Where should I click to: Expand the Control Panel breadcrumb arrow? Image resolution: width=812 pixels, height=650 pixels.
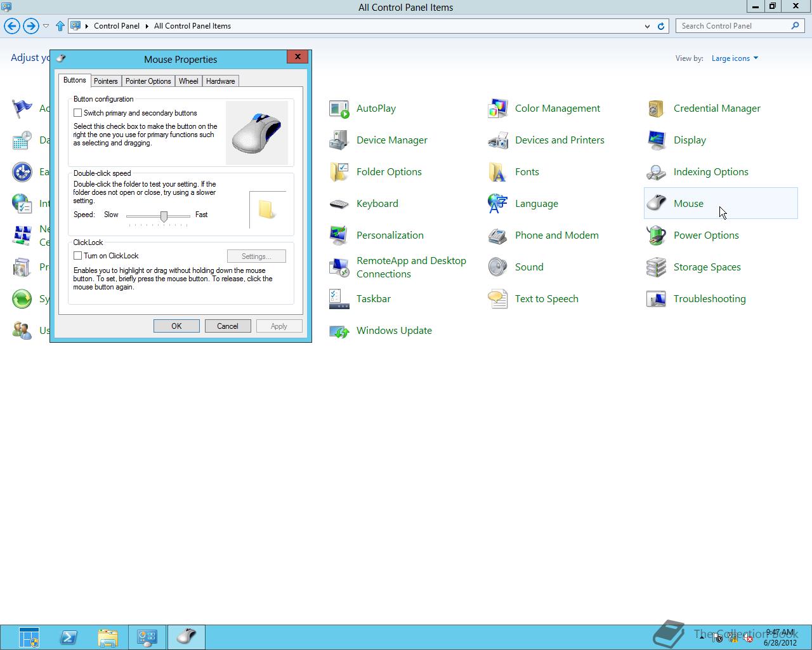[x=147, y=26]
